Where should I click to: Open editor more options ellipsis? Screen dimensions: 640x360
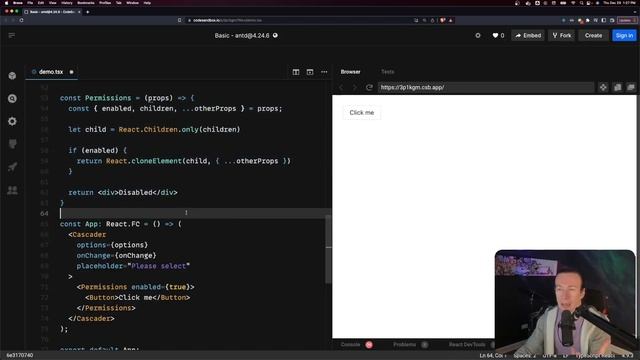(x=324, y=72)
